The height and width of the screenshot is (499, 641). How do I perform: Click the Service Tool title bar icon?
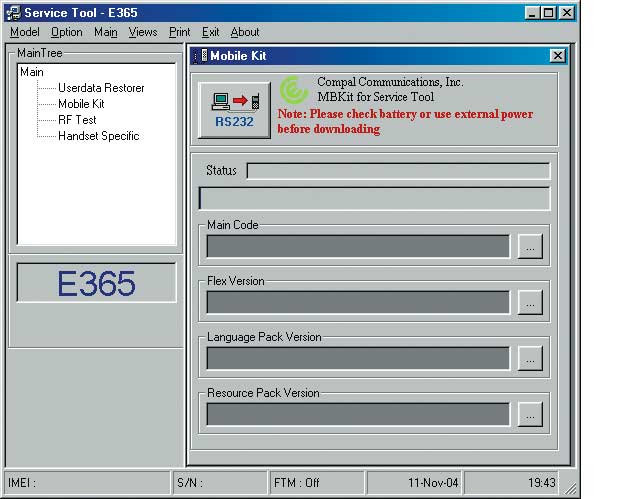pyautogui.click(x=13, y=13)
